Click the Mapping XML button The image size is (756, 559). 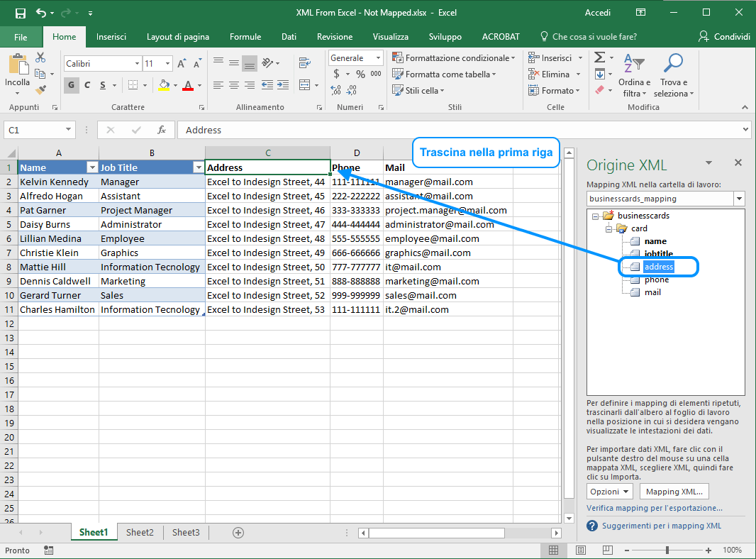[674, 491]
